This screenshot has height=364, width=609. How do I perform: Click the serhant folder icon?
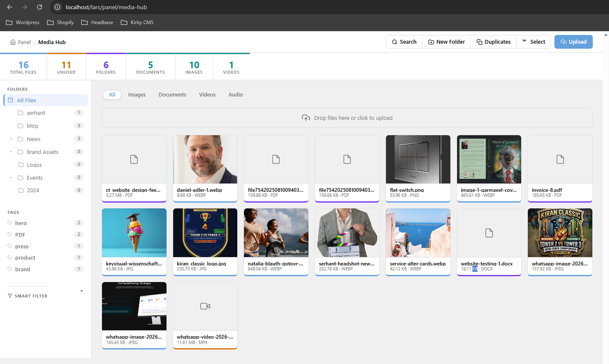(x=20, y=113)
